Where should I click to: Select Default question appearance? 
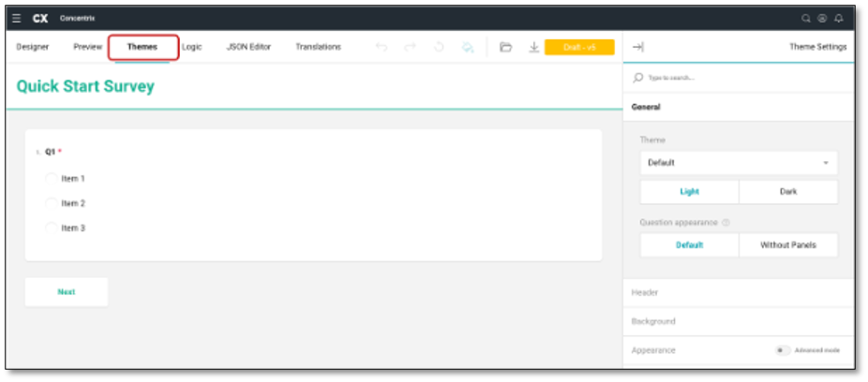[x=689, y=245]
